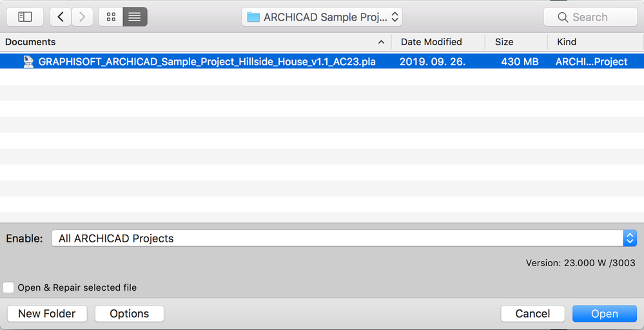Sort by Kind column header
The image size is (644, 330).
pos(567,42)
